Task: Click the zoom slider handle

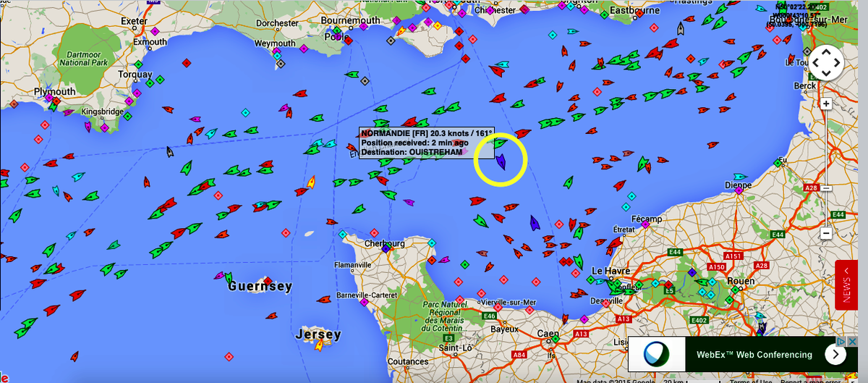Action: tap(826, 188)
